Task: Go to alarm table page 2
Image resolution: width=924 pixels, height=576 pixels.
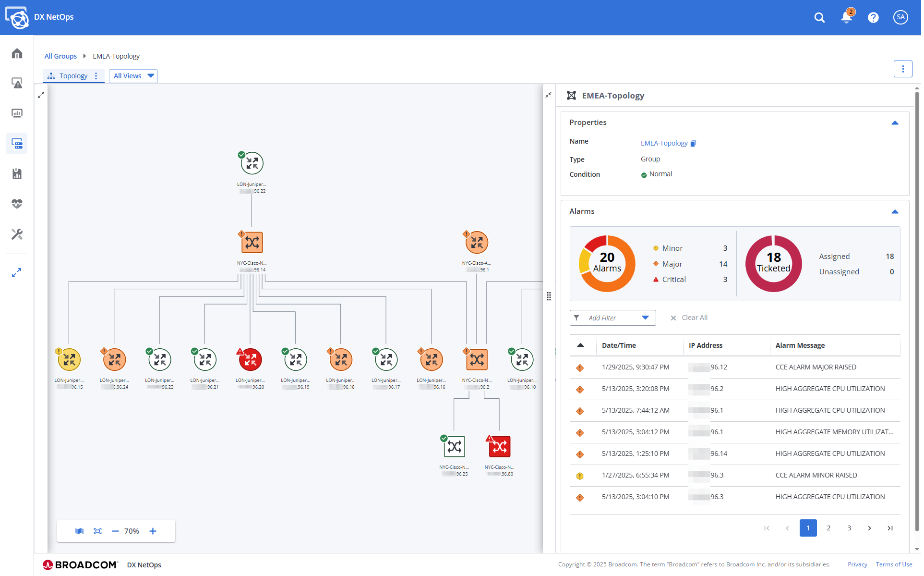Action: [828, 527]
